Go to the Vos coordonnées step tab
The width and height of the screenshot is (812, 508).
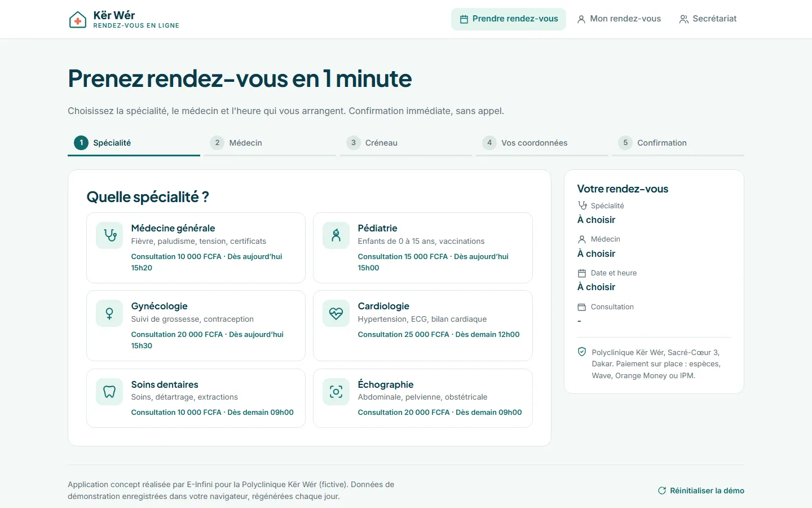click(x=542, y=143)
